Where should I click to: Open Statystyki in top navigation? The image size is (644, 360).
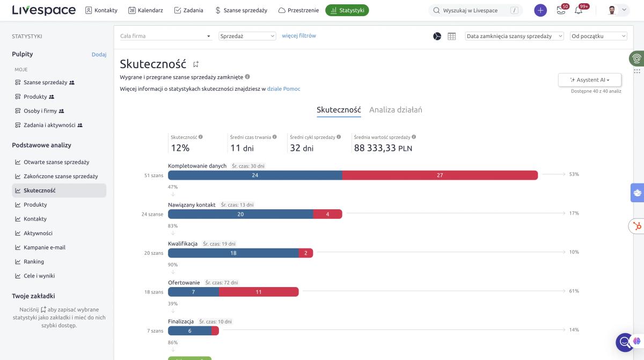coord(347,10)
